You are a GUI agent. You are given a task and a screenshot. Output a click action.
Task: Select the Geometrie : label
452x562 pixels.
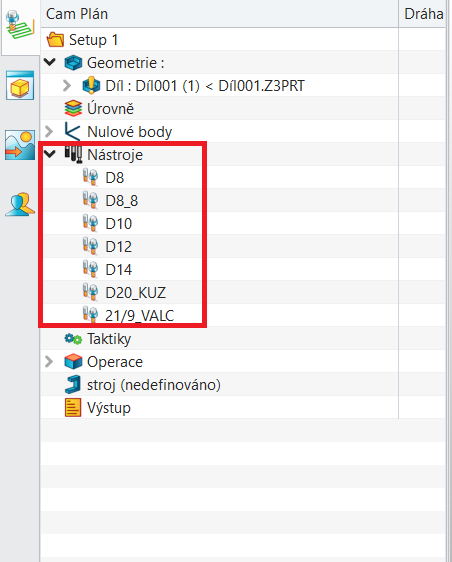point(125,63)
